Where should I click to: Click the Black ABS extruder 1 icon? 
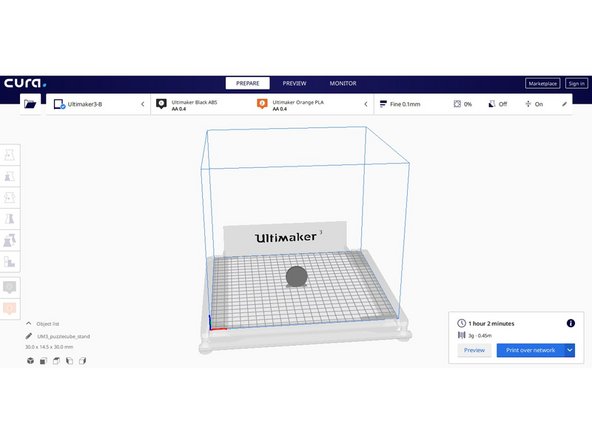pos(161,104)
